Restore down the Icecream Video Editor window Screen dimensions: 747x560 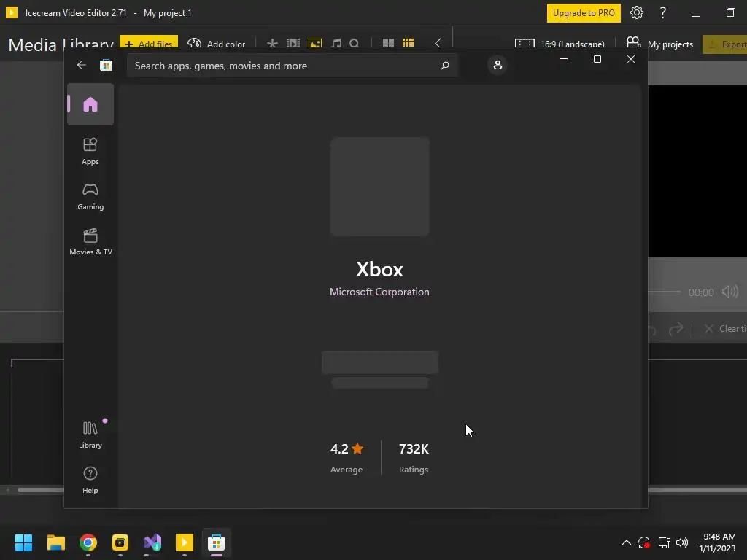point(731,12)
